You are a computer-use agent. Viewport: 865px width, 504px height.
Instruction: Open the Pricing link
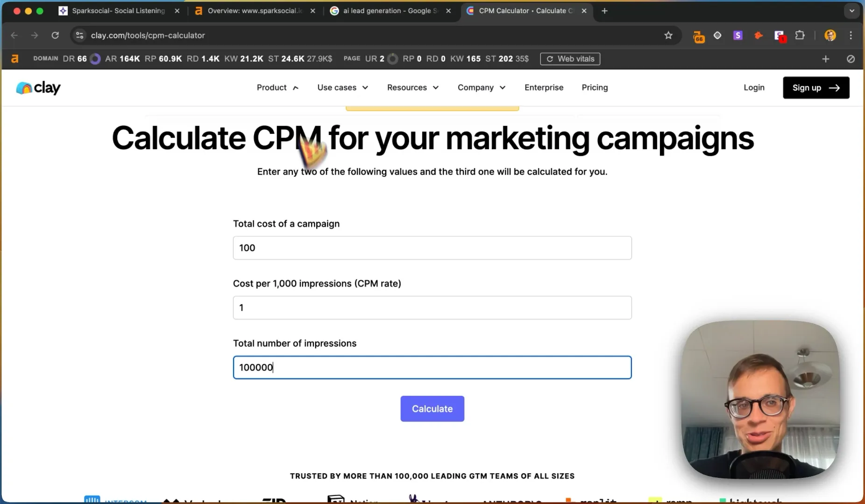coord(595,88)
